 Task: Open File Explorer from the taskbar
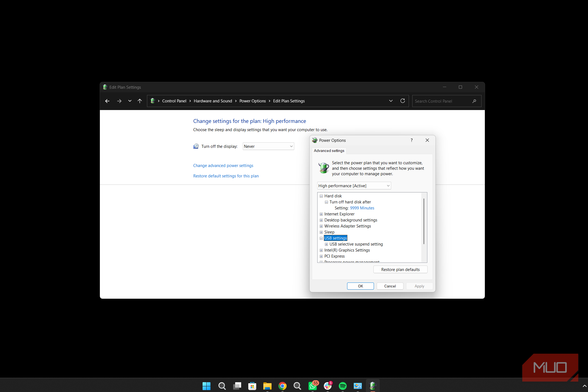pos(267,386)
